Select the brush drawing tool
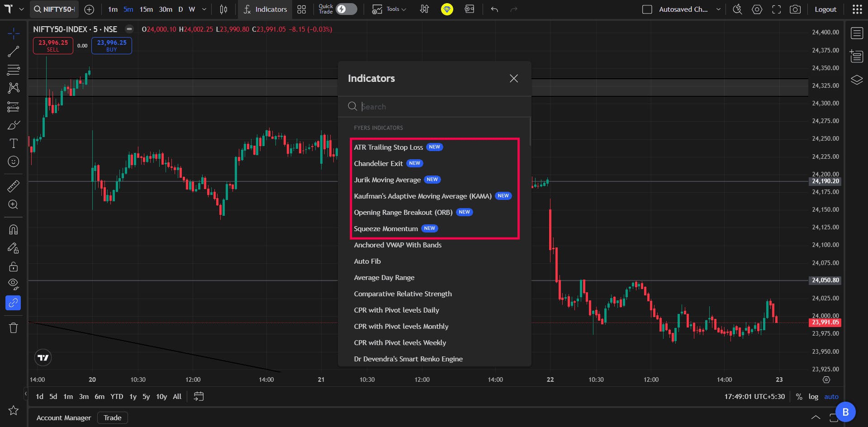868x427 pixels. (14, 125)
